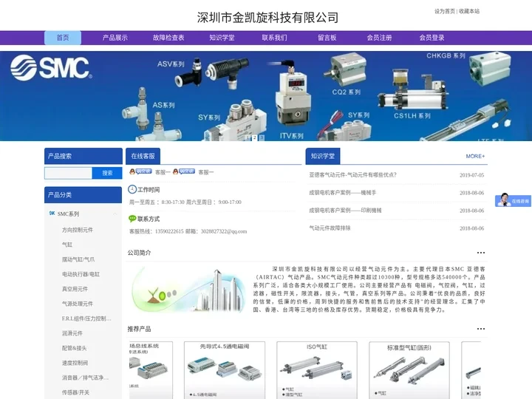Click the SMC logo in the banner
The height and width of the screenshot is (399, 532).
(51, 67)
